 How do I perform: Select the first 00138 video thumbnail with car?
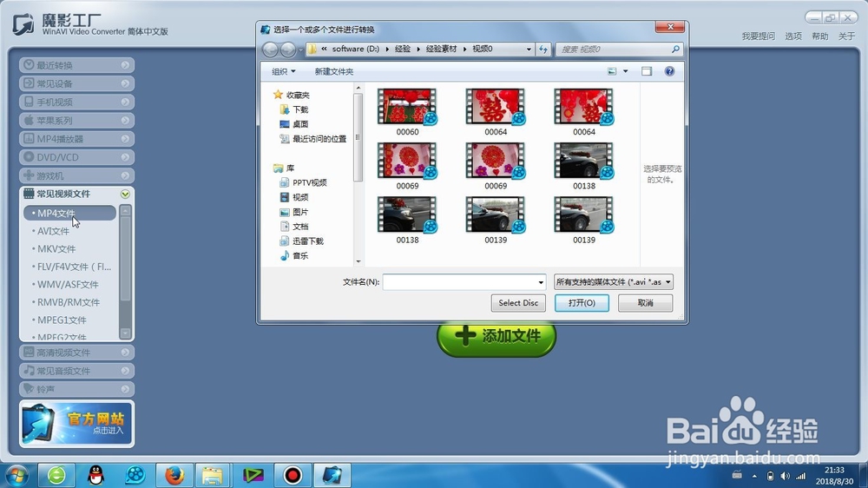[x=584, y=166]
